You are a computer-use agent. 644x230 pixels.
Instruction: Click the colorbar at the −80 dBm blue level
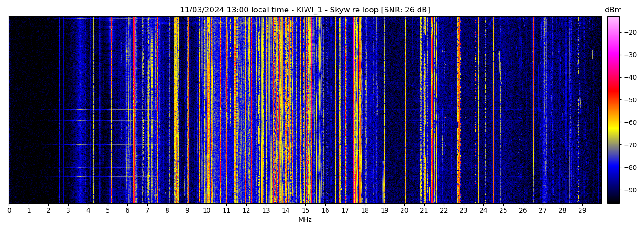[x=613, y=167]
